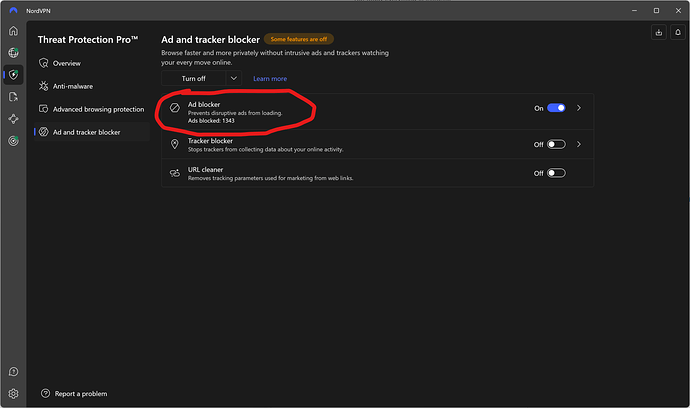Open the notifications bell icon

pyautogui.click(x=678, y=33)
